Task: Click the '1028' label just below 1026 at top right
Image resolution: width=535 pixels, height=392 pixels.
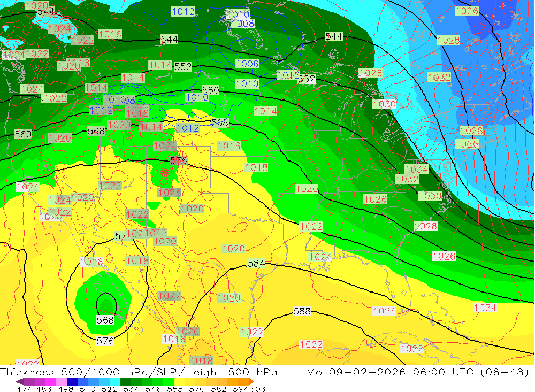Action: (448, 40)
